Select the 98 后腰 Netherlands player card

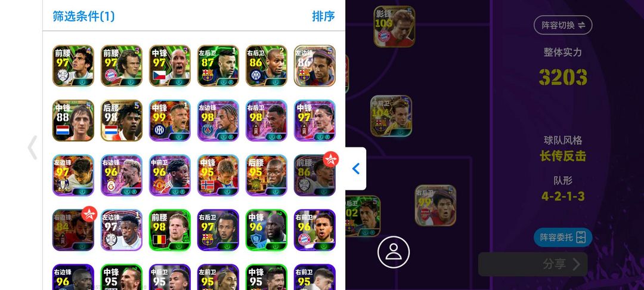click(x=122, y=121)
